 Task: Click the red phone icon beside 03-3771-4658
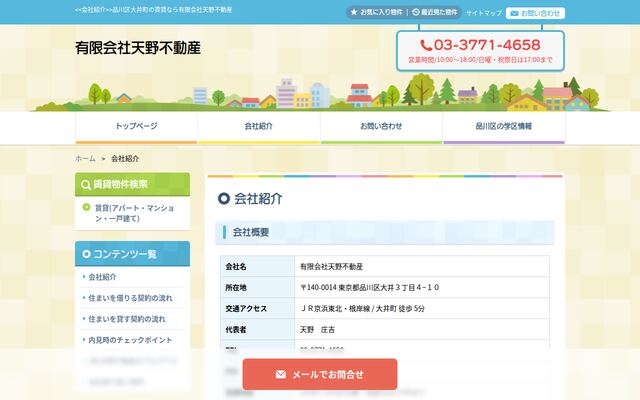[426, 45]
